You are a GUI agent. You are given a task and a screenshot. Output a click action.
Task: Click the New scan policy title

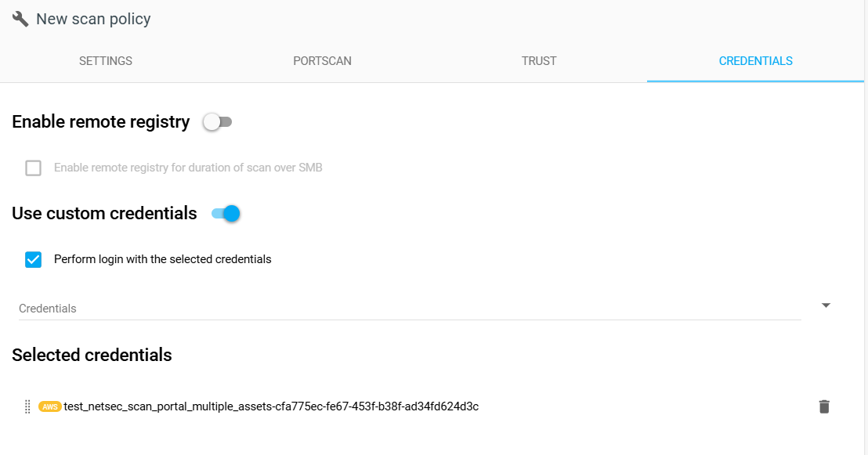coord(93,19)
